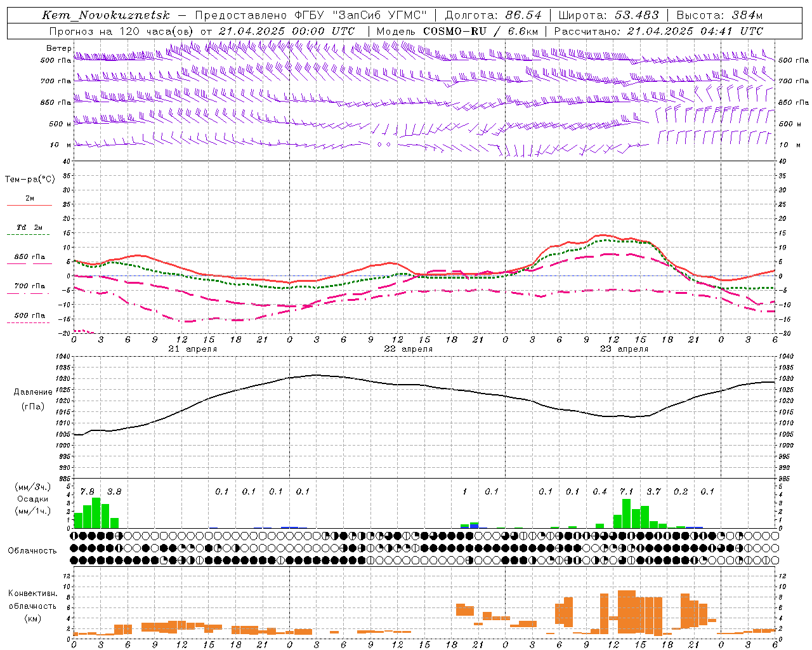Click the '22 апреля' date label
This screenshot has width=812, height=650.
click(x=409, y=349)
